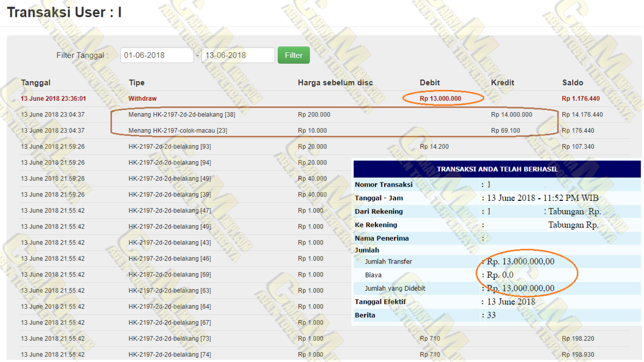
Task: Focus the end date field 13-06-2018
Action: 238,55
